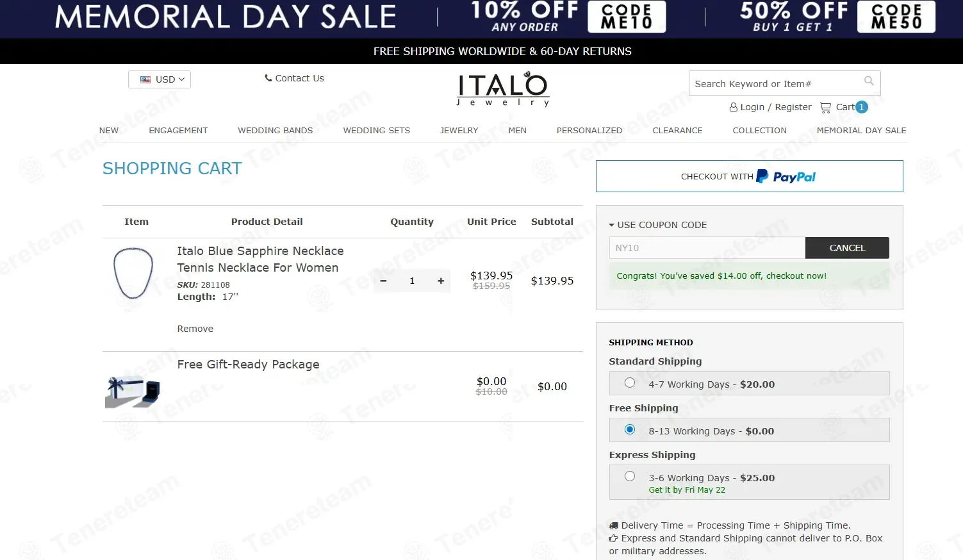This screenshot has width=963, height=560.
Task: Click the Italo Jewelry logo
Action: (503, 88)
